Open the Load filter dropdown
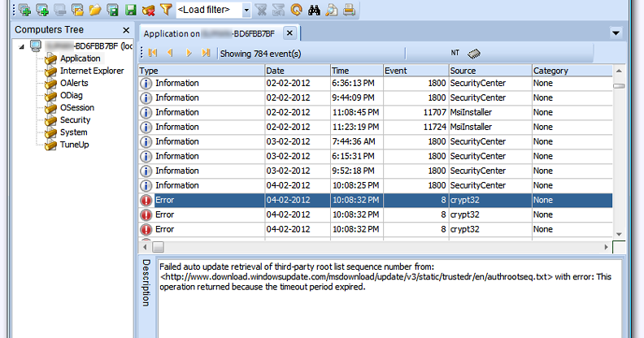The image size is (644, 338). pos(246,10)
